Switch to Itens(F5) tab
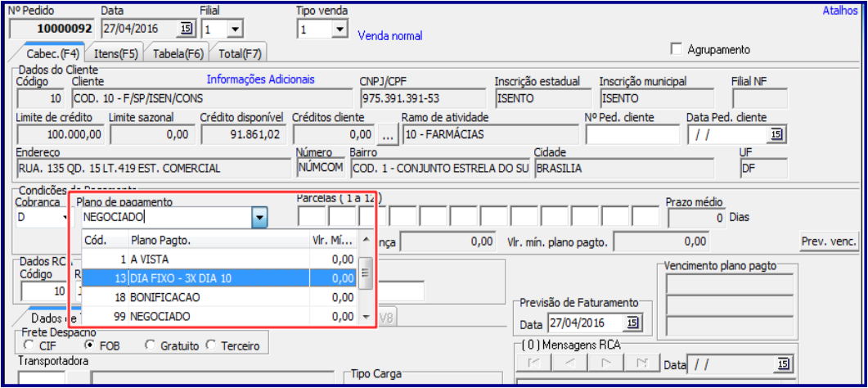The height and width of the screenshot is (388, 868). 116,54
